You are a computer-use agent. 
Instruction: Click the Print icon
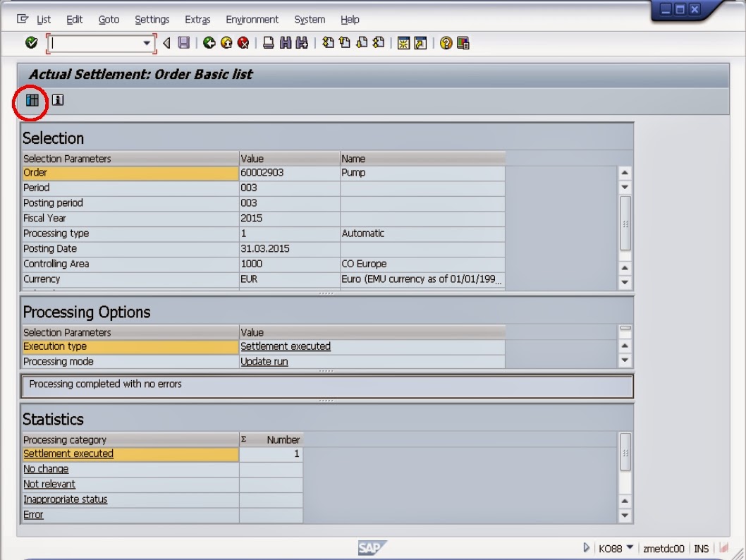[269, 43]
